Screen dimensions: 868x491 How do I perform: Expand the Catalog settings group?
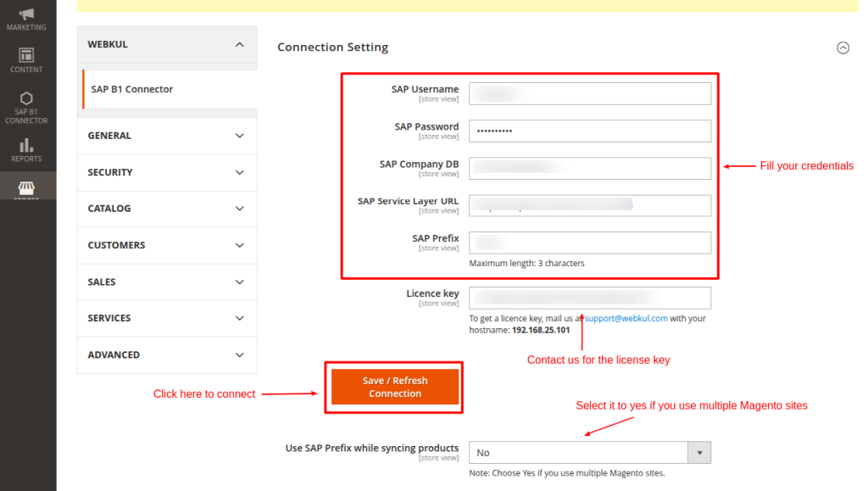tap(167, 209)
